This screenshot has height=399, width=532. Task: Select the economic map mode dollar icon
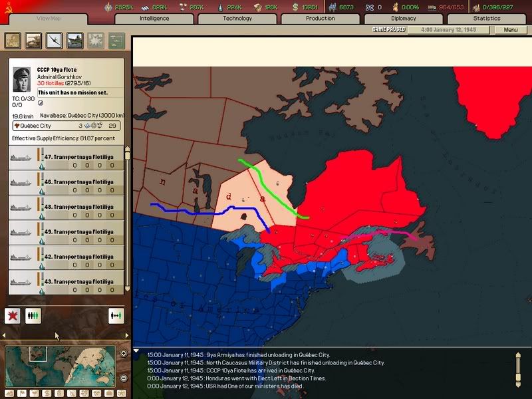tap(47, 393)
